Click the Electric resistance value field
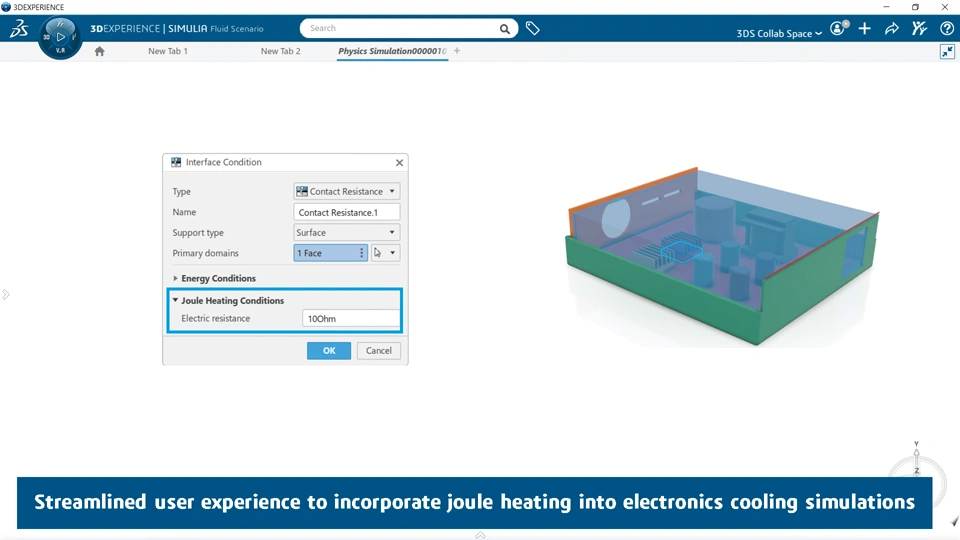Screen dimensions: 960x540 (351, 318)
